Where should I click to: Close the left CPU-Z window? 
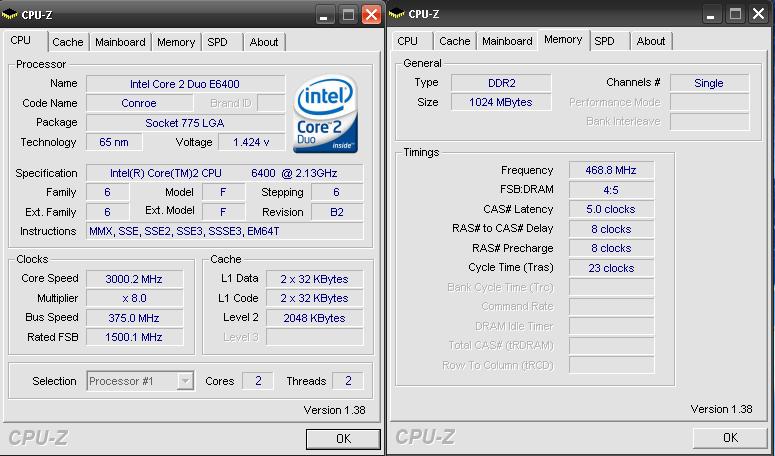point(371,15)
